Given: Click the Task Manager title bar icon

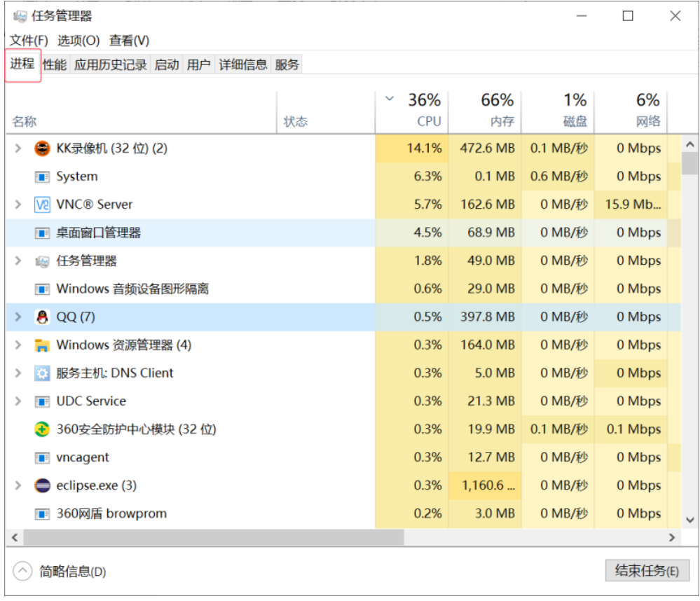Looking at the screenshot, I should click(20, 17).
